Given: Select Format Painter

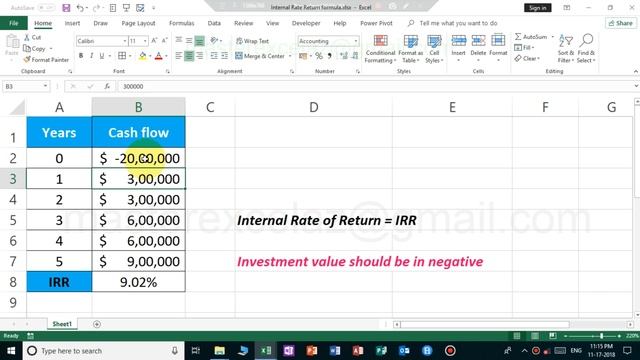Looking at the screenshot, I should pos(46,60).
